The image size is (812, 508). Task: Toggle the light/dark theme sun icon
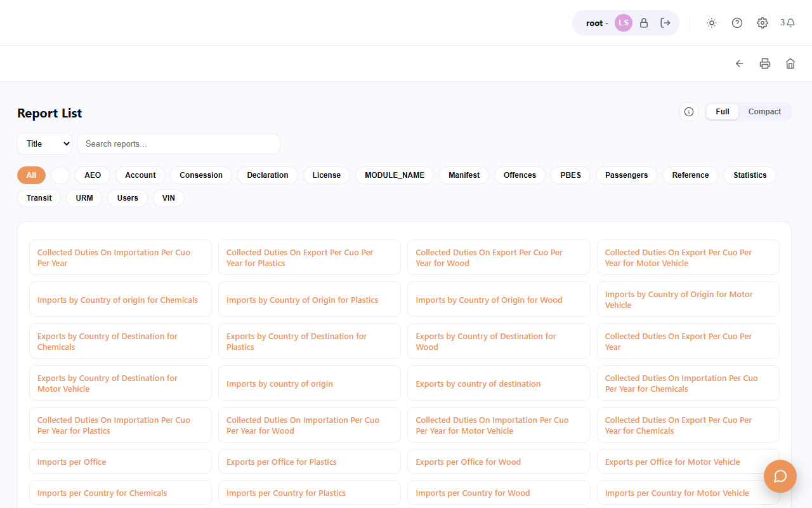[712, 23]
